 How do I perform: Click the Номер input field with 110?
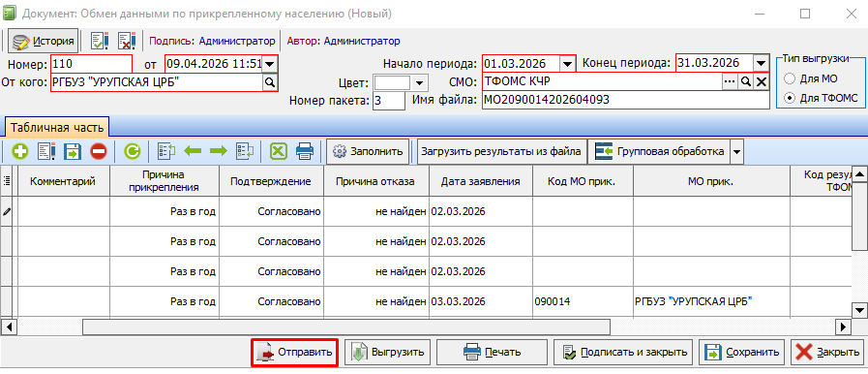click(91, 64)
